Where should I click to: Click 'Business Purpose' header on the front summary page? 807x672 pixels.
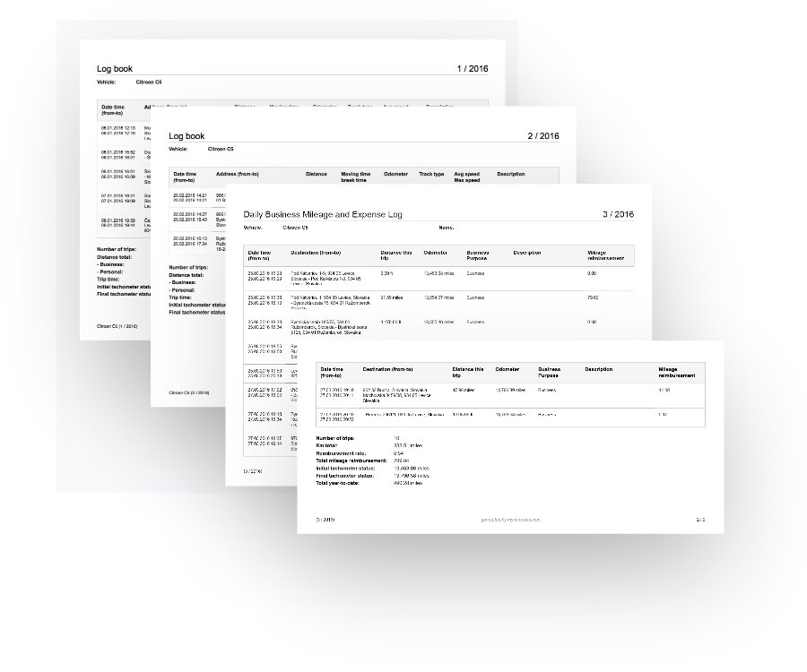click(x=549, y=372)
